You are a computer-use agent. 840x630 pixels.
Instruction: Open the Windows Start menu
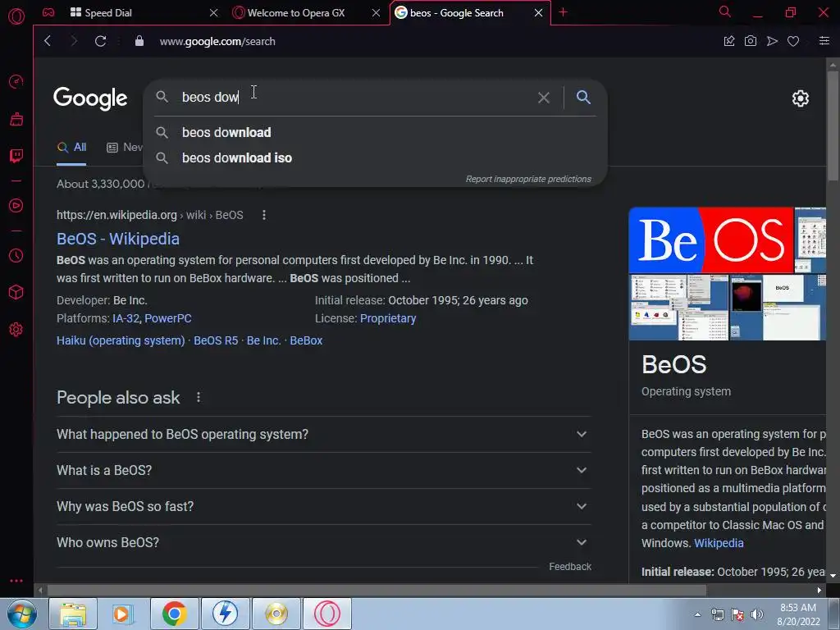(21, 614)
